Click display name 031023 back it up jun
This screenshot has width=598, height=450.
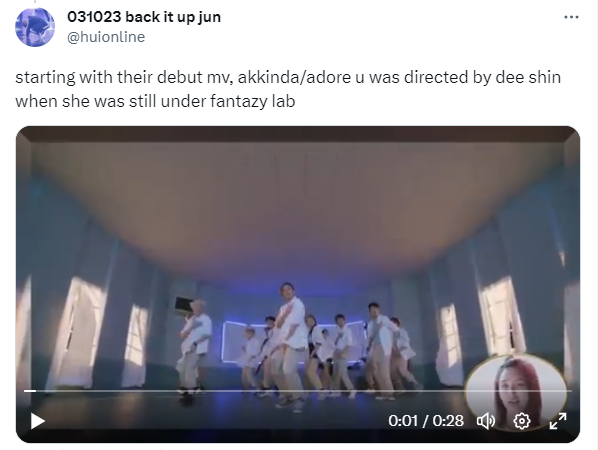click(144, 17)
